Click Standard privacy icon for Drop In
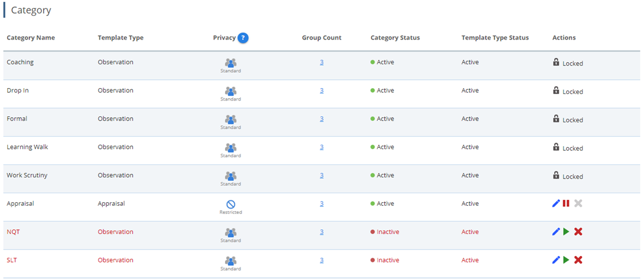The width and height of the screenshot is (644, 279). [230, 91]
